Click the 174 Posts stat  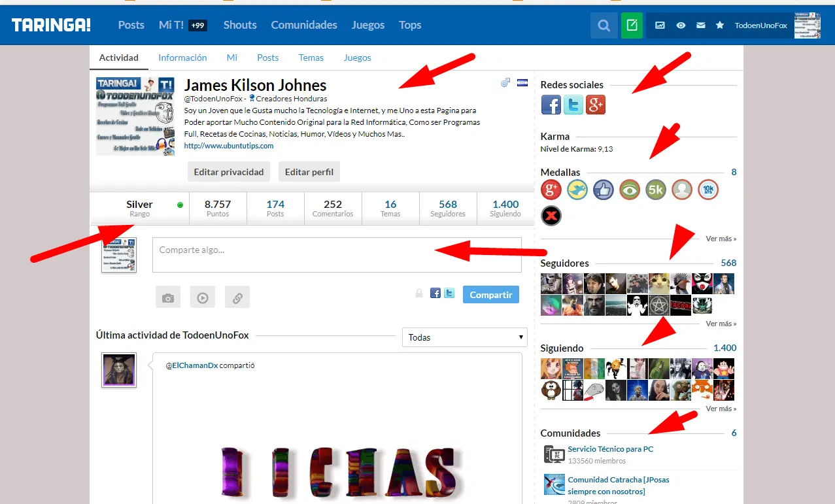275,209
